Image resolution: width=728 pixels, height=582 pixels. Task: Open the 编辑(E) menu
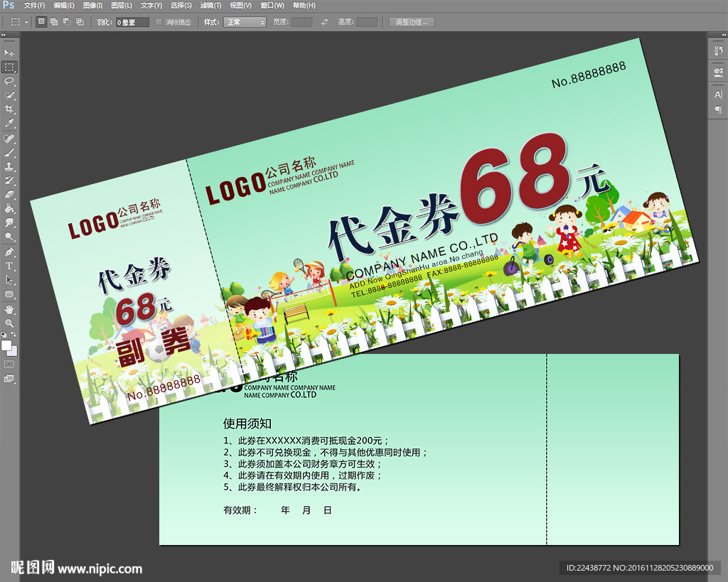pyautogui.click(x=63, y=6)
